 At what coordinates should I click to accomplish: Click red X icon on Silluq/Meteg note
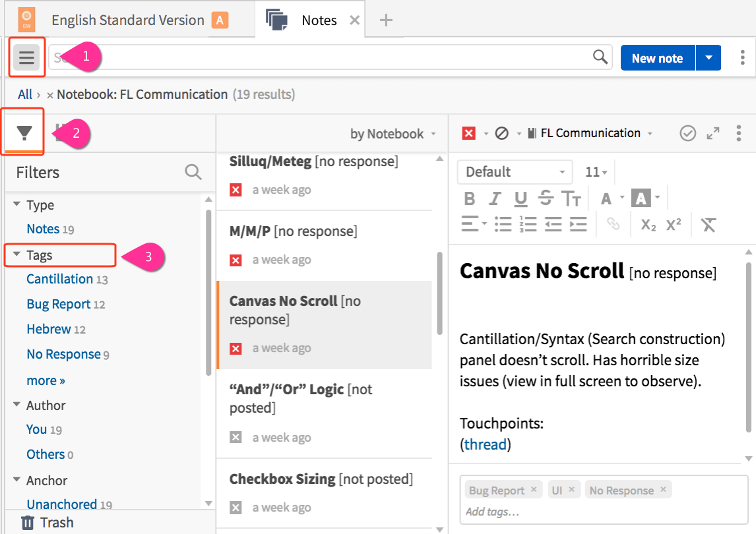pyautogui.click(x=236, y=190)
